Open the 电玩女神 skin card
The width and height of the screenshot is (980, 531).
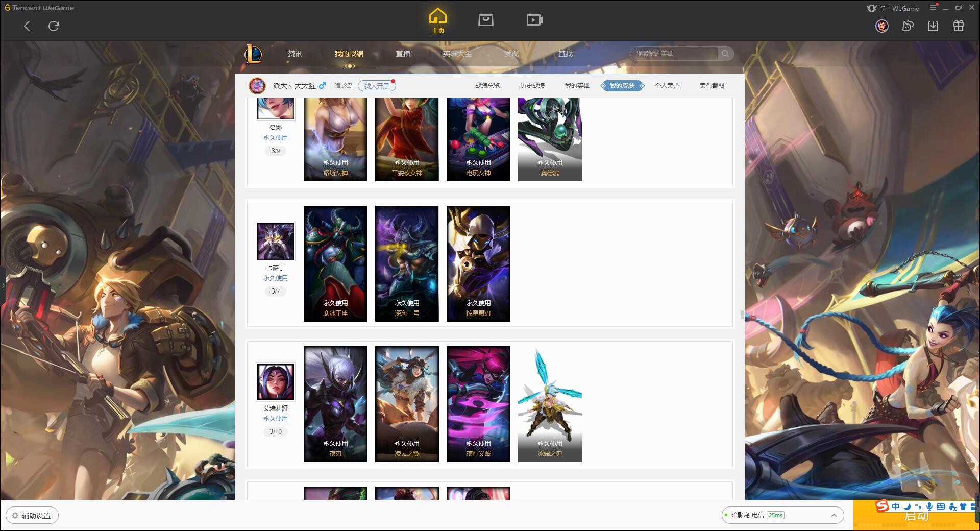click(478, 139)
